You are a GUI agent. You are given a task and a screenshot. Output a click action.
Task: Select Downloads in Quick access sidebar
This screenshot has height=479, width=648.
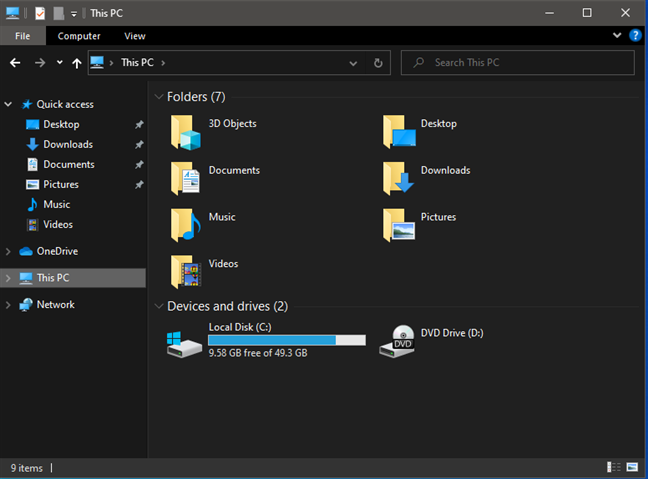pyautogui.click(x=68, y=144)
